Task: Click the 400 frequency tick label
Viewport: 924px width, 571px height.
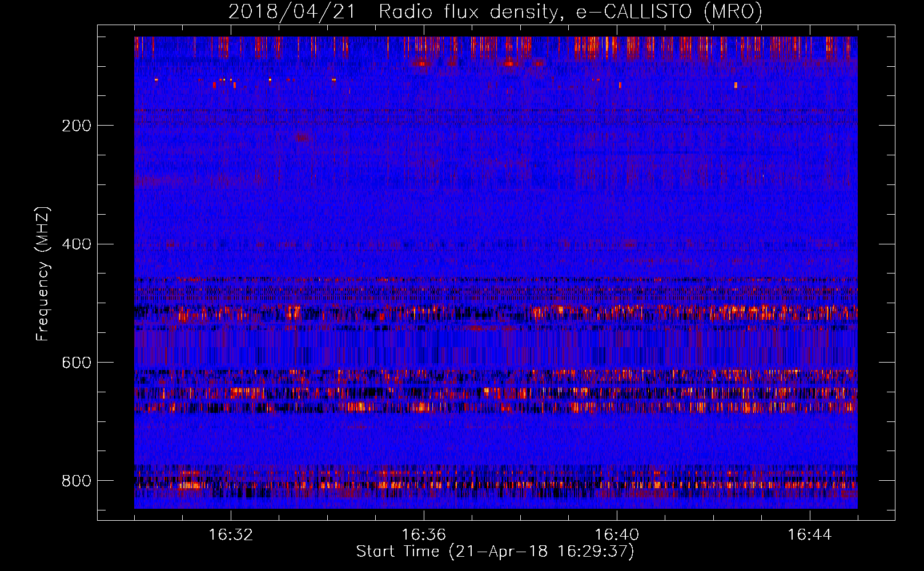Action: tap(77, 244)
